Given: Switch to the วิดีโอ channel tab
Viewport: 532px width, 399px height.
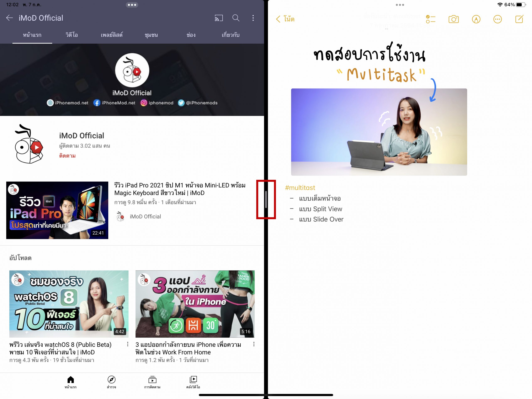Looking at the screenshot, I should 72,35.
